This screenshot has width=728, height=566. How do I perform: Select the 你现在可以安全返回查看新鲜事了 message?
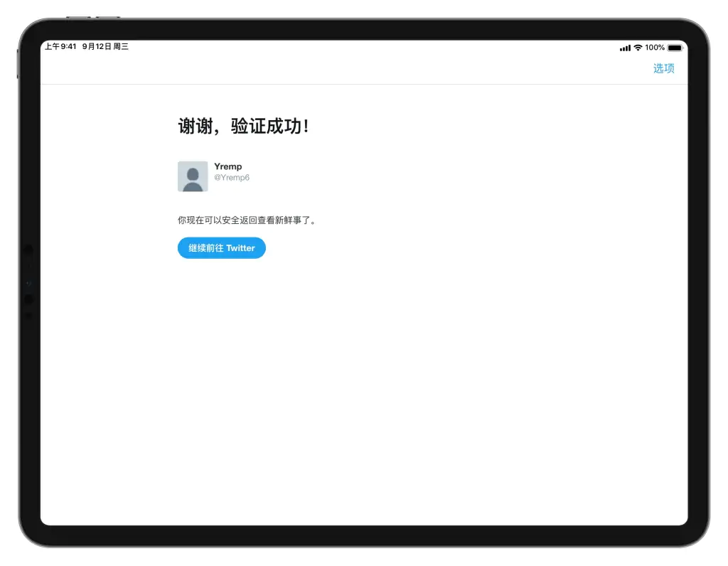click(x=247, y=220)
